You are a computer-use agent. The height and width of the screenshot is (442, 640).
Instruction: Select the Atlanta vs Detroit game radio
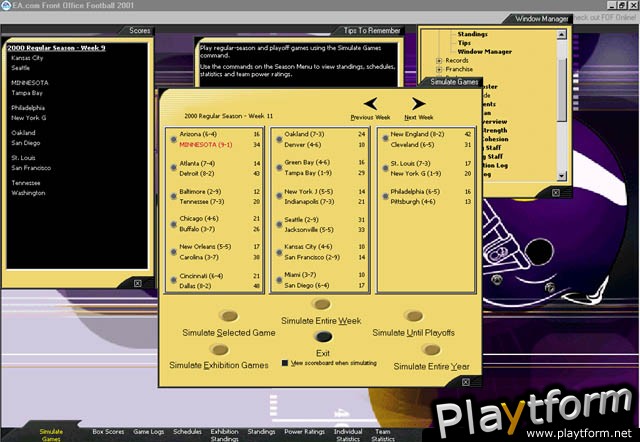[173, 168]
